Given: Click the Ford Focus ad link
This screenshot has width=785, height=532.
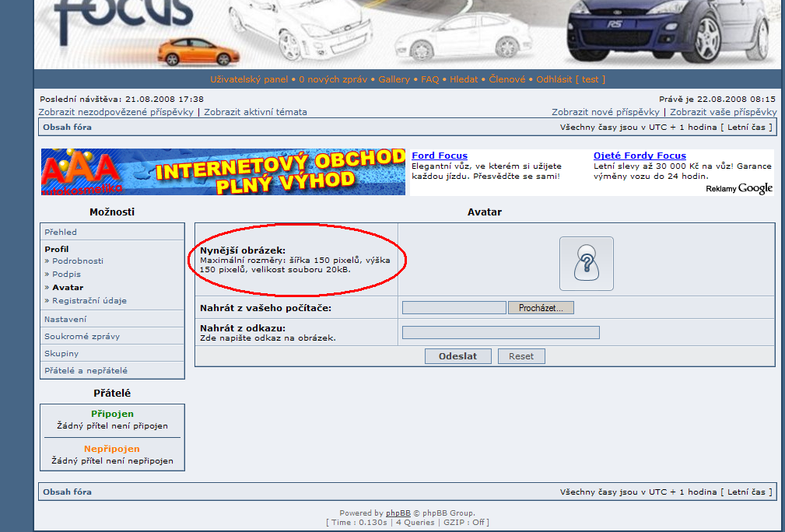Looking at the screenshot, I should point(439,156).
